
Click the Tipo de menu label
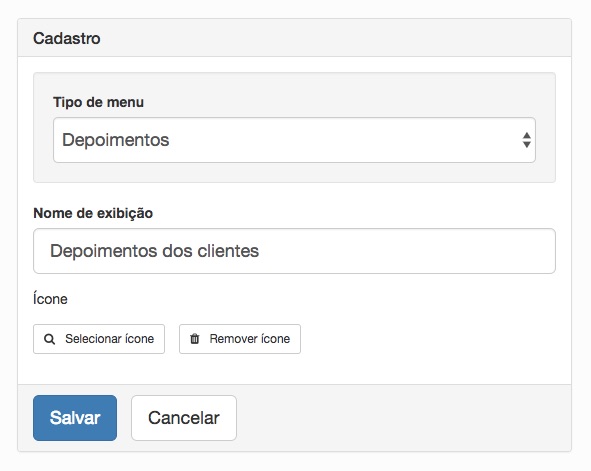pyautogui.click(x=98, y=102)
